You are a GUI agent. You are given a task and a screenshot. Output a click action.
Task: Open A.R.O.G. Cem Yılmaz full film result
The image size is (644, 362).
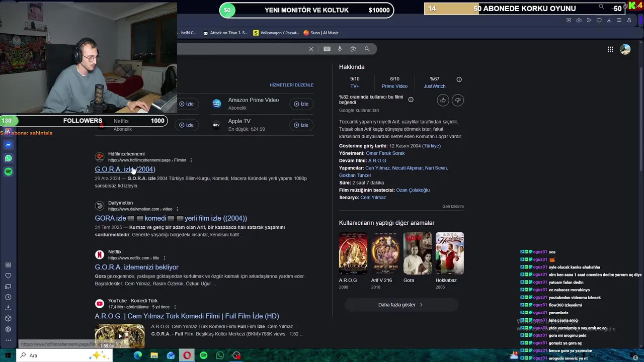[x=187, y=316]
